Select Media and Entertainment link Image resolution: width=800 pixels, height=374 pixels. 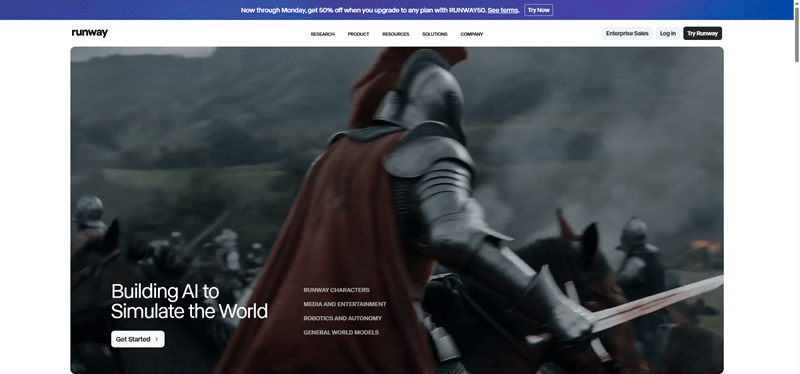click(x=345, y=304)
